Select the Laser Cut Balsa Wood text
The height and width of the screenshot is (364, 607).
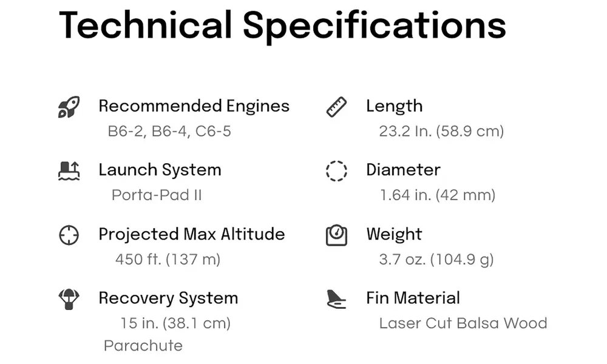tap(463, 323)
